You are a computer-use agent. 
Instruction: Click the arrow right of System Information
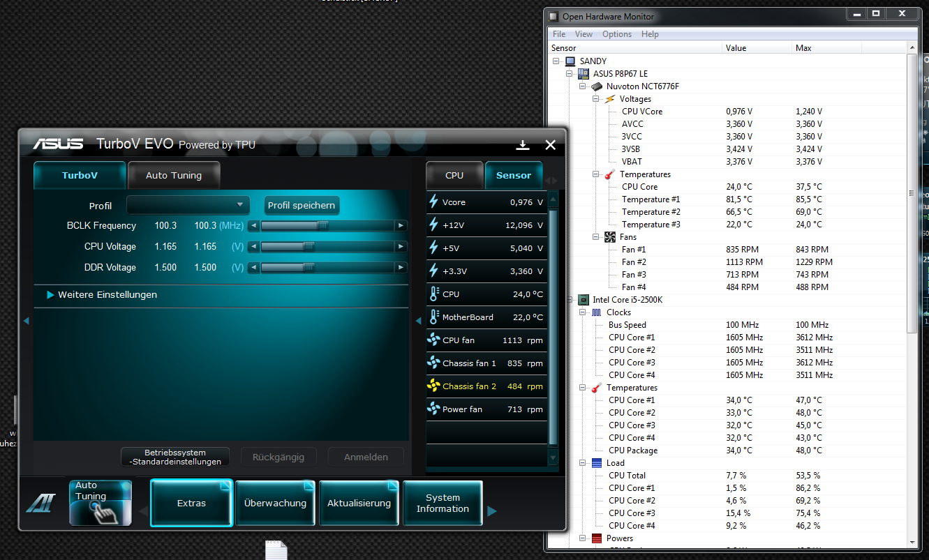tap(492, 511)
